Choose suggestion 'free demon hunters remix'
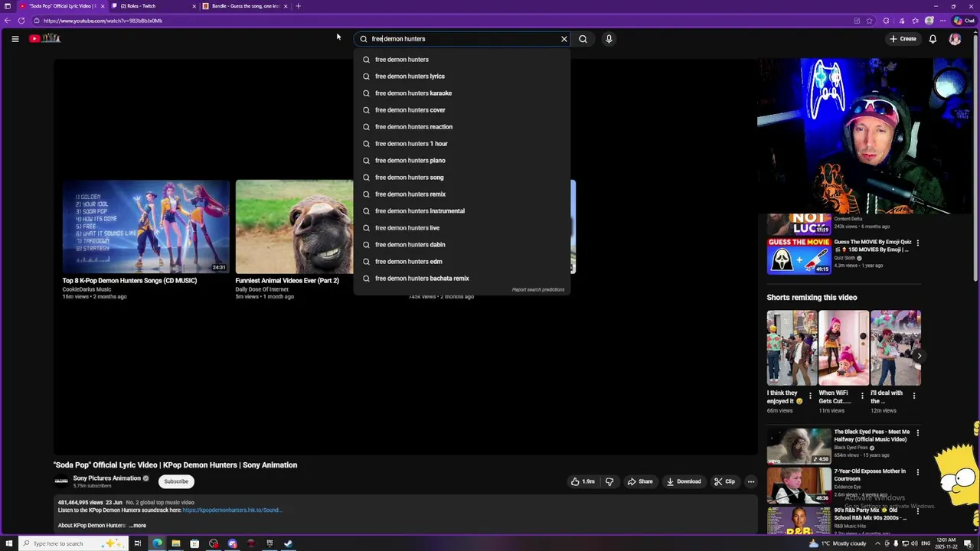This screenshot has width=980, height=551. [x=462, y=194]
